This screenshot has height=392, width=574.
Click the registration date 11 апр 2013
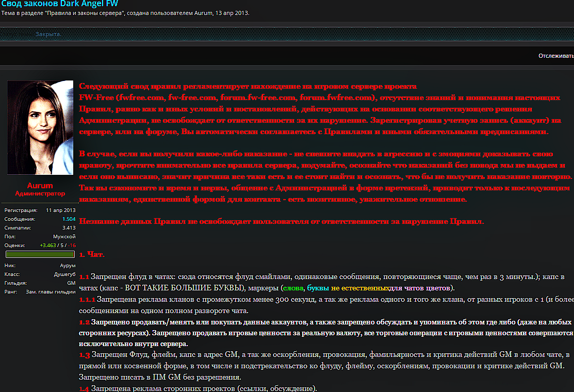(x=60, y=210)
